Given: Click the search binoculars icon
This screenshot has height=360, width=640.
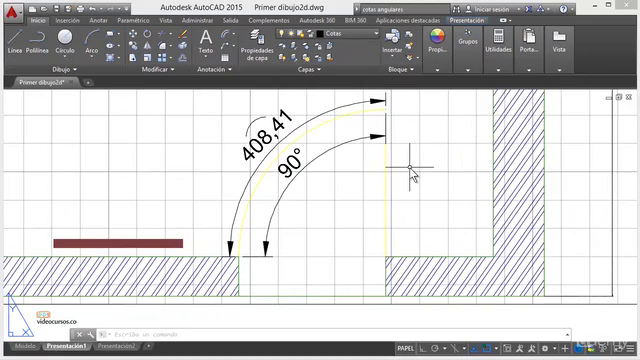Looking at the screenshot, I should (x=456, y=9).
